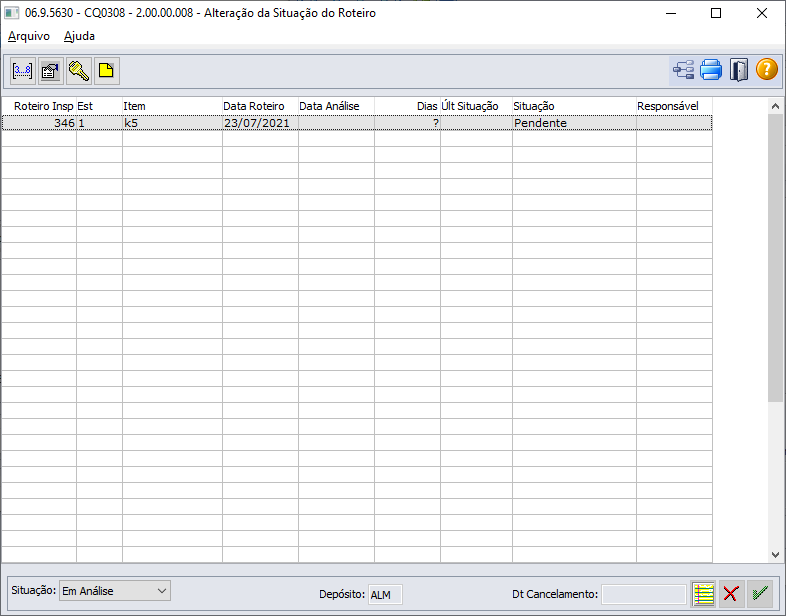Click the Data Roteiro column header
The width and height of the screenshot is (786, 616).
[x=260, y=106]
